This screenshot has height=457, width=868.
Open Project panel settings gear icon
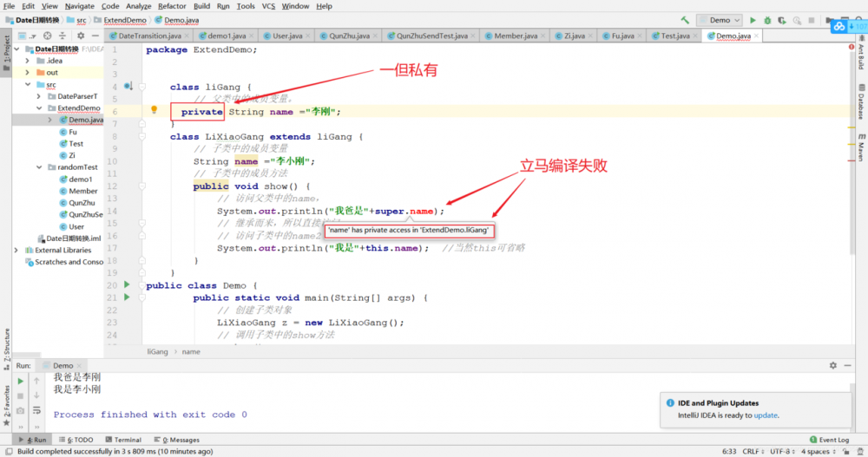[81, 36]
